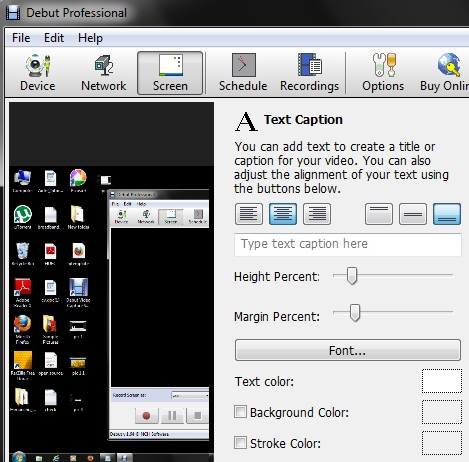This screenshot has height=462, width=469.
Task: Select the Network camera source
Action: (104, 73)
